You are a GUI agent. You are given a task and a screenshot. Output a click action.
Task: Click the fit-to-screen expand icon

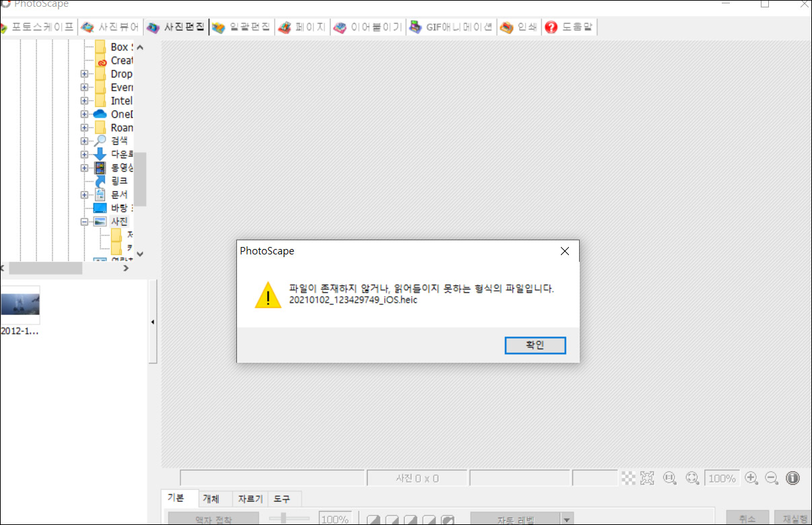[647, 478]
